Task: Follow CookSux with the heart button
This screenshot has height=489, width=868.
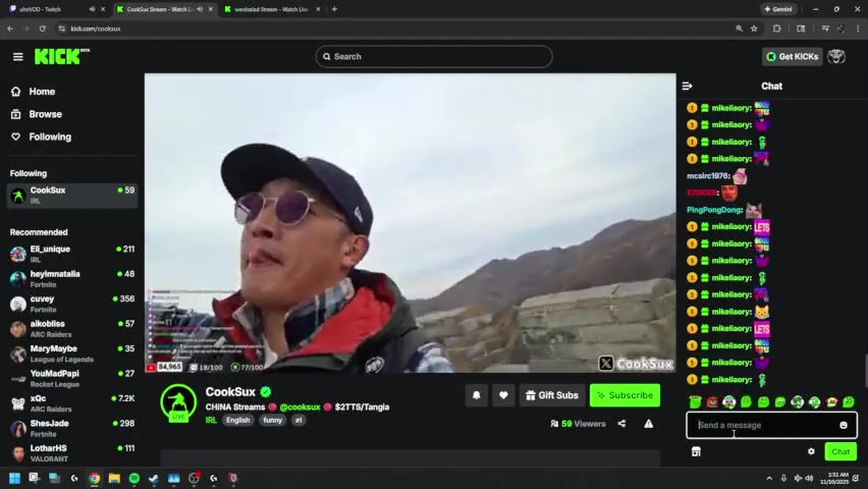Action: pyautogui.click(x=503, y=395)
